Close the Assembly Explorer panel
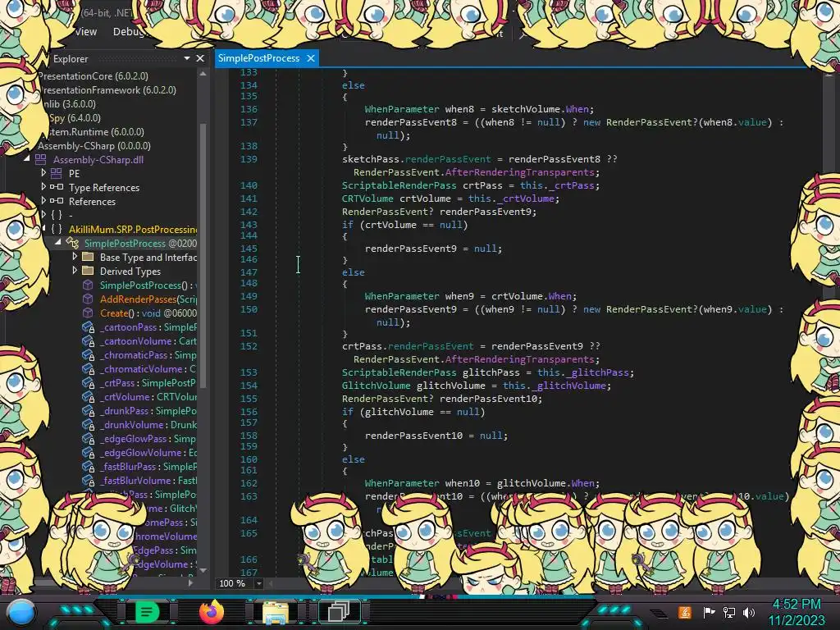The width and height of the screenshot is (840, 630). (200, 58)
